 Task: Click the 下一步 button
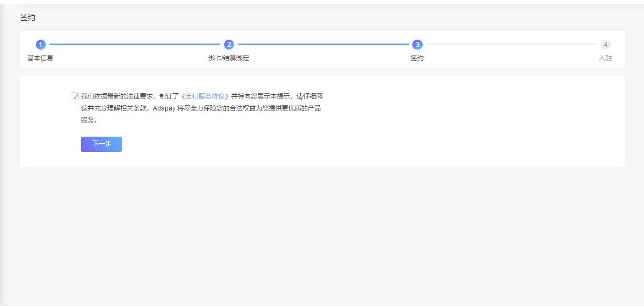point(102,144)
